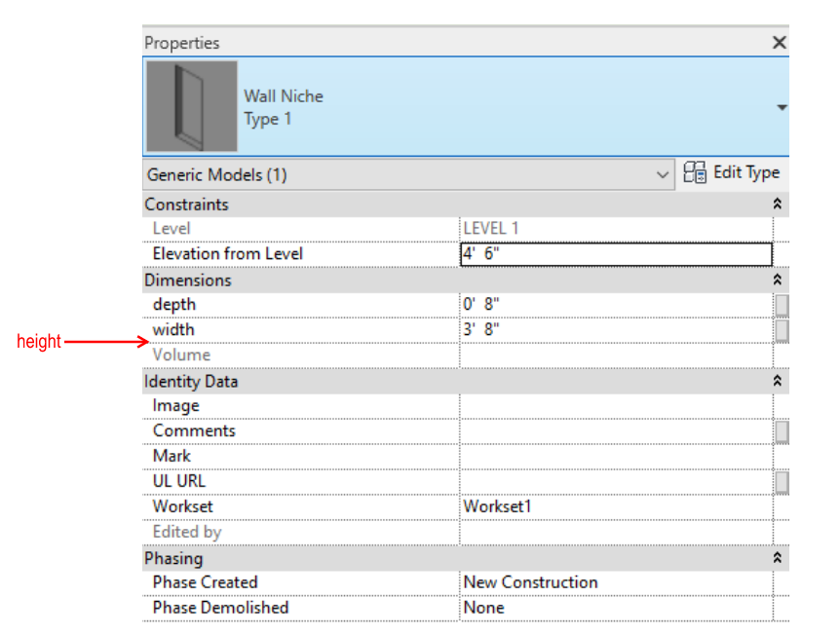840x635 pixels.
Task: Close the Properties palette
Action: pos(779,42)
